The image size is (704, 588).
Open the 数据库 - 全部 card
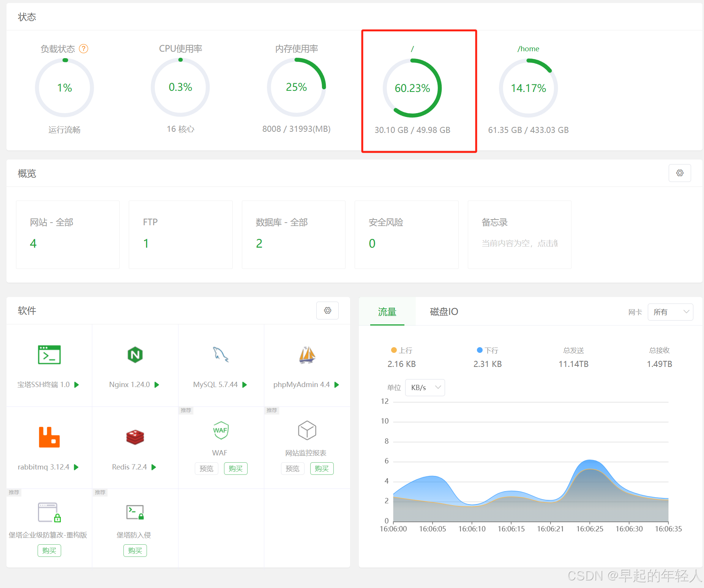pyautogui.click(x=294, y=235)
